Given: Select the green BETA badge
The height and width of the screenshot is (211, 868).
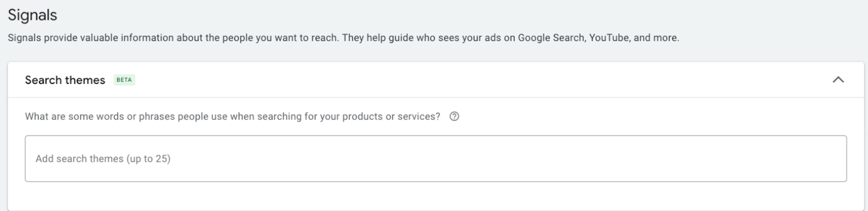Looking at the screenshot, I should pos(124,80).
